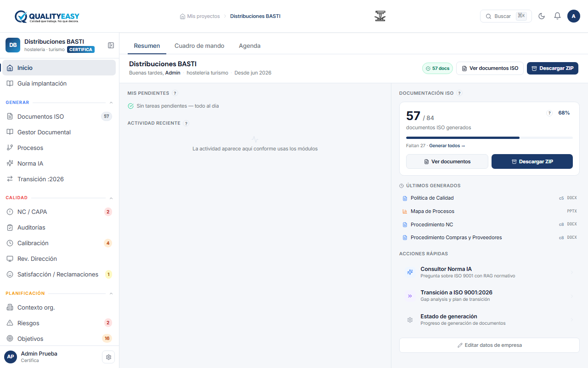Click the AP user avatar

pyautogui.click(x=11, y=356)
